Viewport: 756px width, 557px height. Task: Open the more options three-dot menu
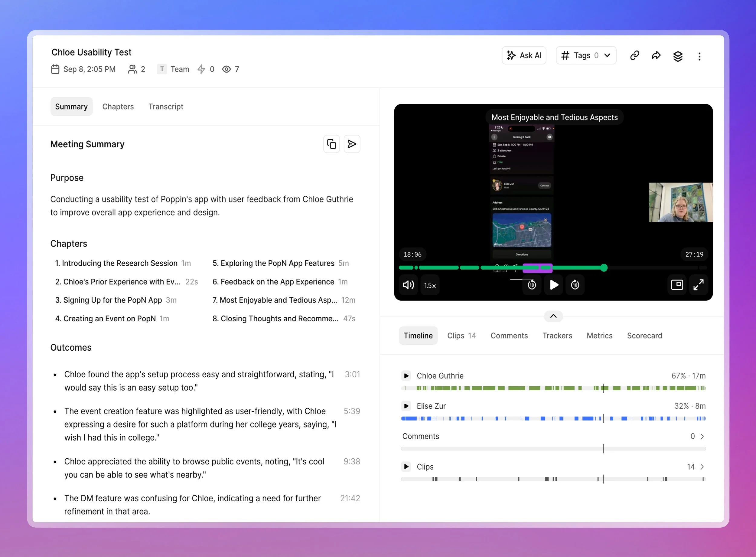(x=699, y=56)
